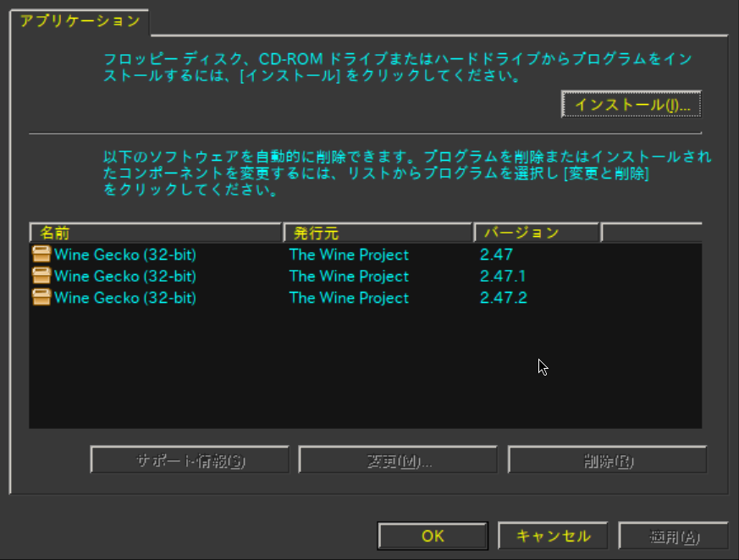Confirm with the OK button
The image size is (739, 560).
tap(433, 536)
